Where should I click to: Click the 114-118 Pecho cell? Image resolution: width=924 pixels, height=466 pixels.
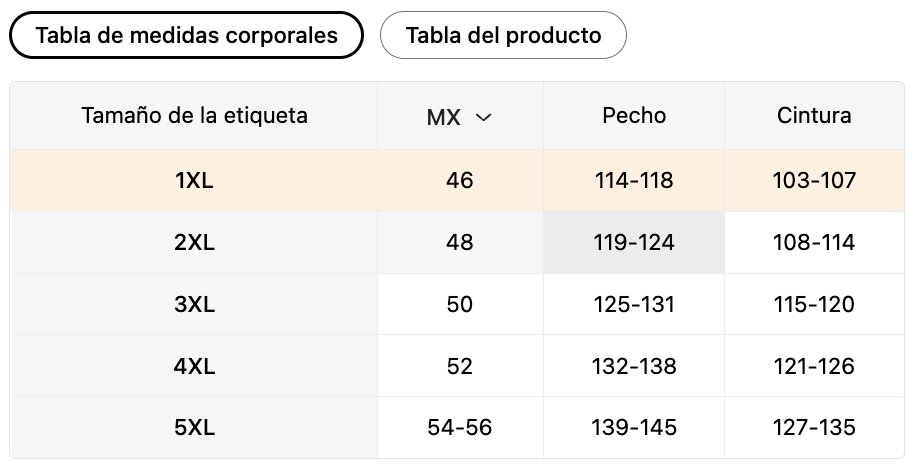tap(634, 180)
